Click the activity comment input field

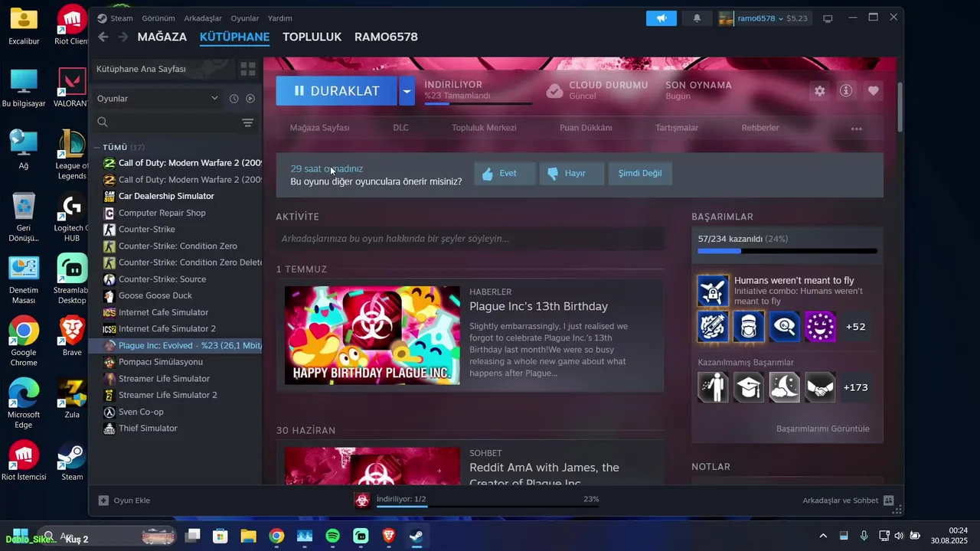(470, 239)
